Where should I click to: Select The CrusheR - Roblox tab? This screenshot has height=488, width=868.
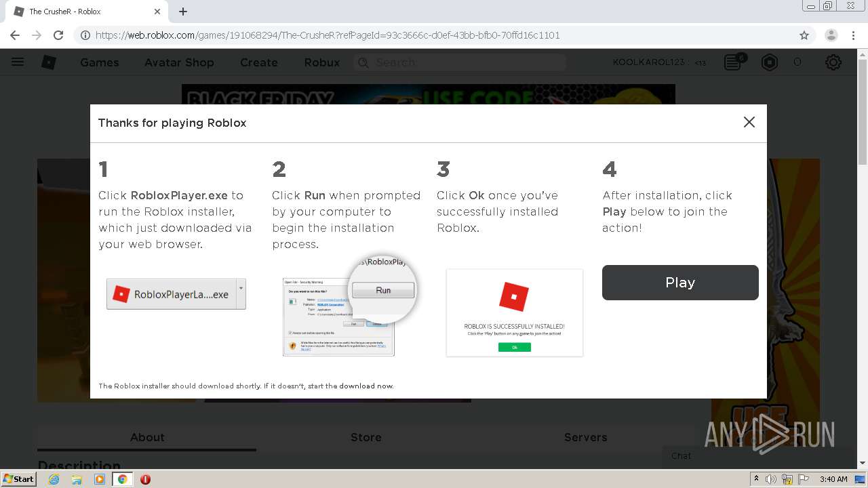click(86, 12)
